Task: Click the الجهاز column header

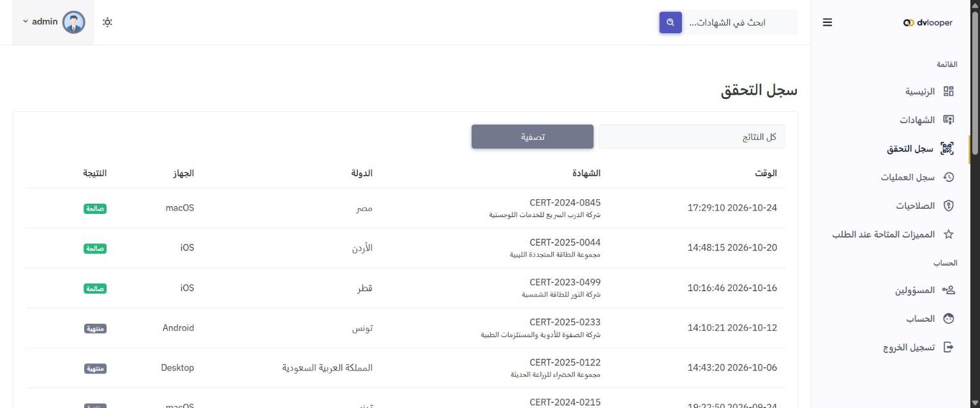Action: tap(182, 173)
